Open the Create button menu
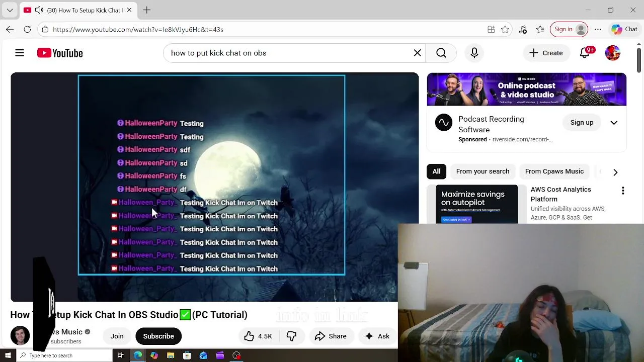Screen dimensions: 644x362 click(546, 53)
